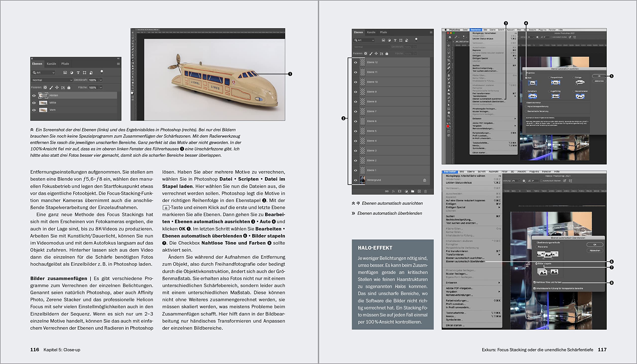Switch to Kanäle tab in Ebene 12 panel
The width and height of the screenshot is (637, 364).
click(x=371, y=32)
